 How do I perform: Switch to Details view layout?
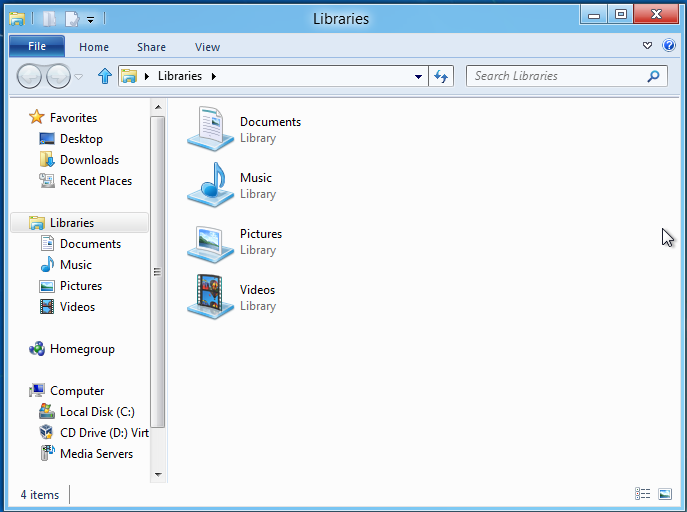(642, 494)
